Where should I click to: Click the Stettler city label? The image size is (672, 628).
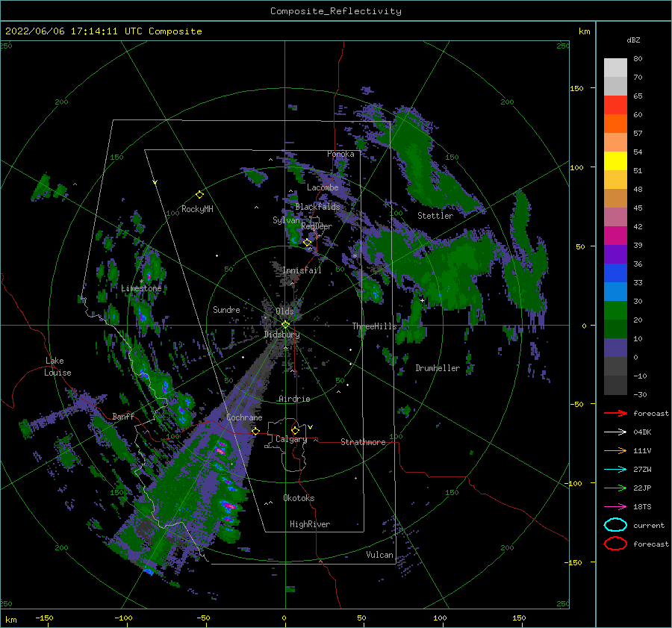pyautogui.click(x=435, y=216)
